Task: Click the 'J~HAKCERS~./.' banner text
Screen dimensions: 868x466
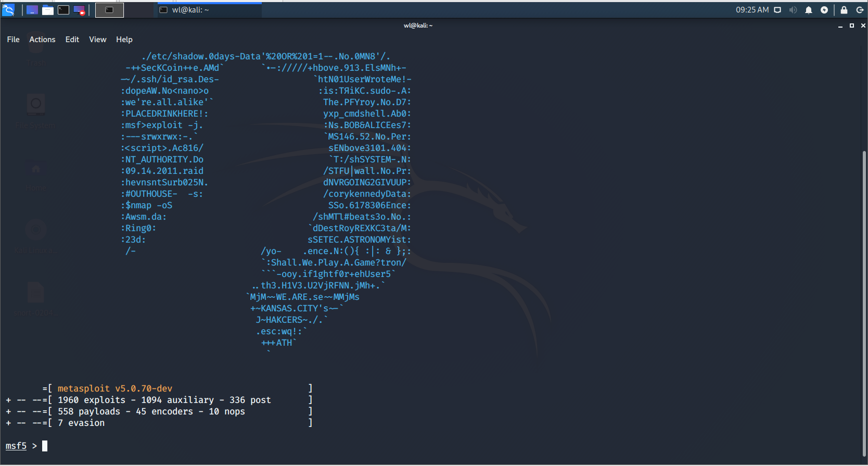Action: 289,320
